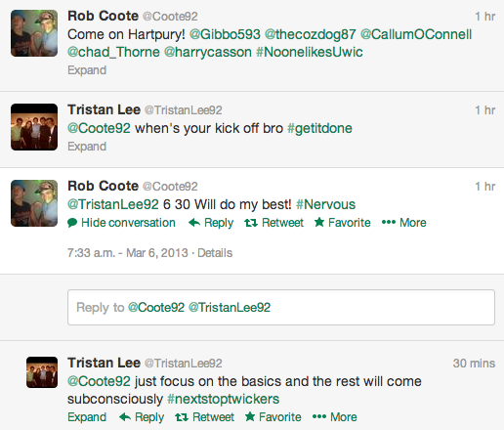
Task: Open More dots on Tristan's #nextstoptwickers tweet
Action: (319, 417)
